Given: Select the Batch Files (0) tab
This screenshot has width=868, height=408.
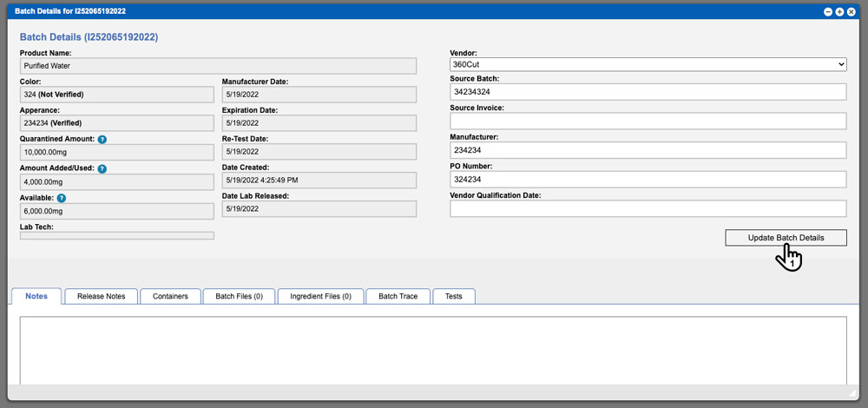Looking at the screenshot, I should pyautogui.click(x=240, y=296).
